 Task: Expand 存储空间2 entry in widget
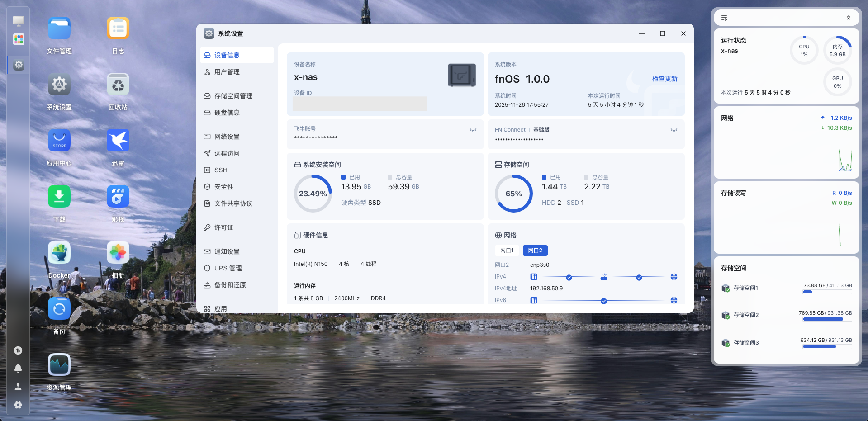[x=746, y=315]
